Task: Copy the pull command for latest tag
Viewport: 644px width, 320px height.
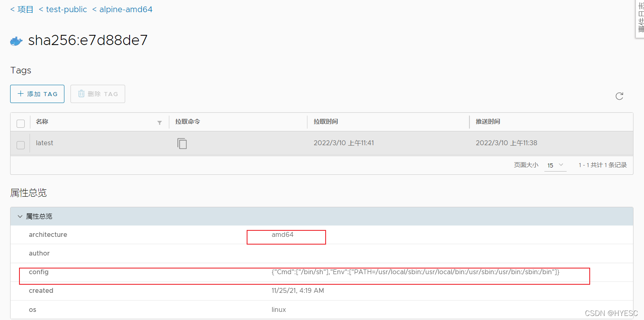Action: [182, 143]
